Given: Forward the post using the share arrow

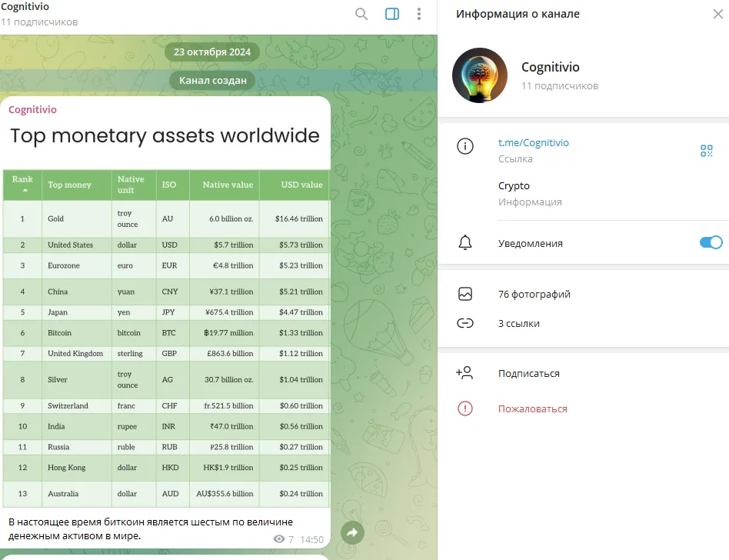Looking at the screenshot, I should 352,532.
